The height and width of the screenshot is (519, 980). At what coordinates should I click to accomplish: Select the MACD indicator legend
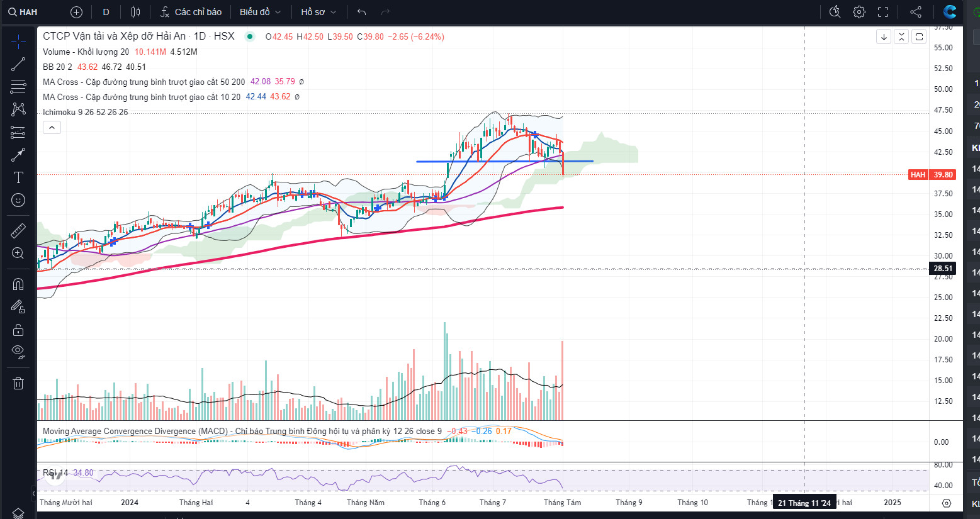(x=242, y=431)
